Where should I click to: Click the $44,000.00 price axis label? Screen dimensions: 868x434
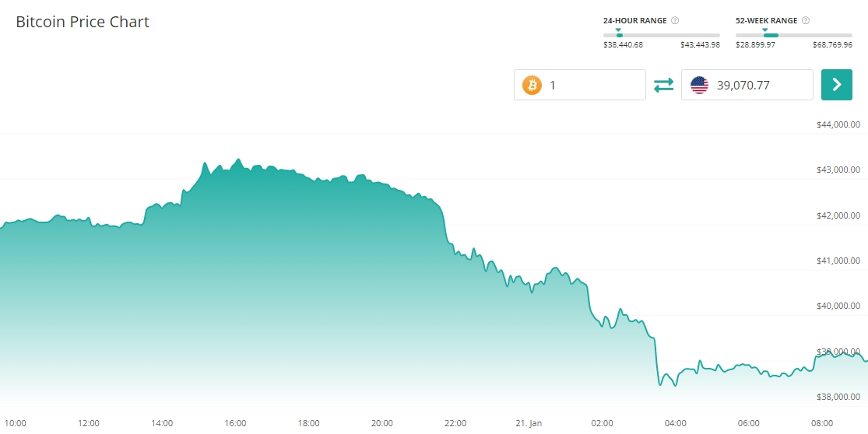point(838,124)
